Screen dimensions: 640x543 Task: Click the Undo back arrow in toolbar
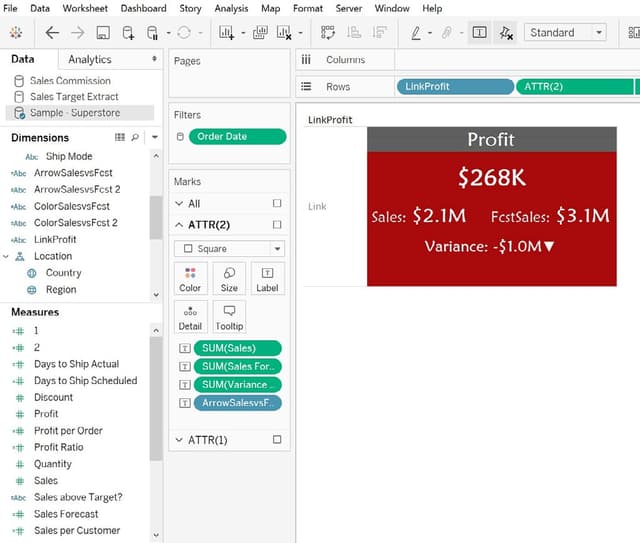click(x=53, y=33)
